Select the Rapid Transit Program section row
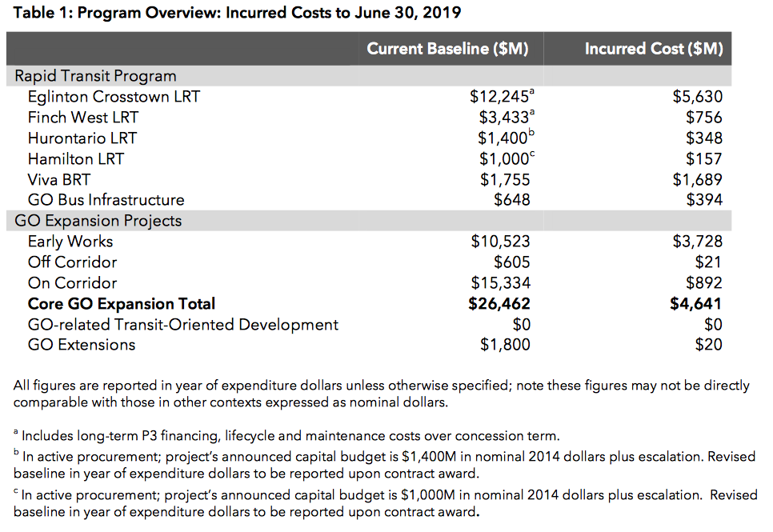The height and width of the screenshot is (532, 773). point(95,77)
